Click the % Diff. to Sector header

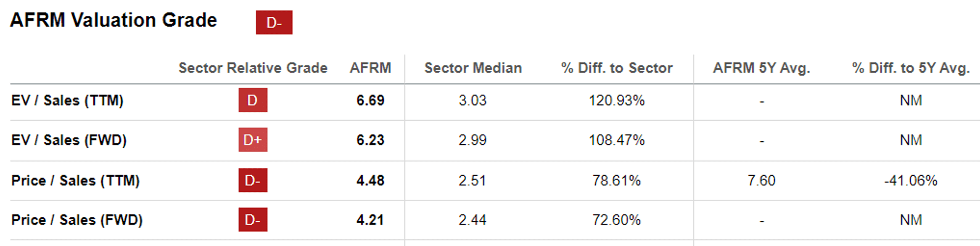617,68
